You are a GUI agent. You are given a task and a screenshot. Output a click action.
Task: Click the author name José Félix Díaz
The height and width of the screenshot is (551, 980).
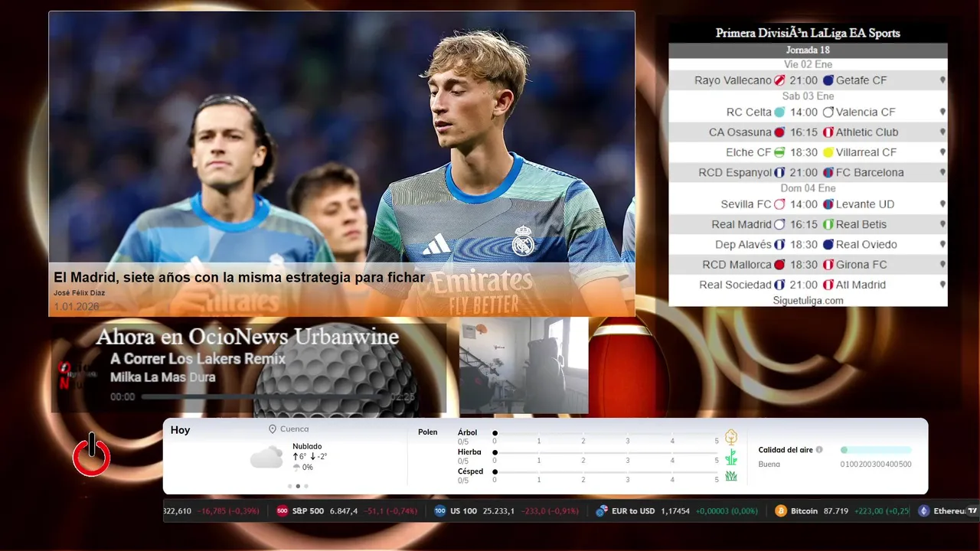tap(80, 293)
